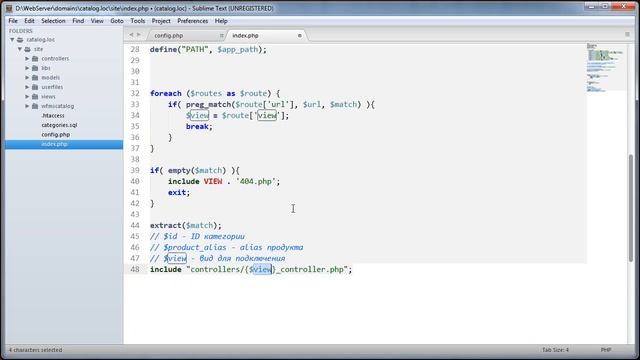Go to next tab with right arrow
640x360 pixels.
click(139, 35)
